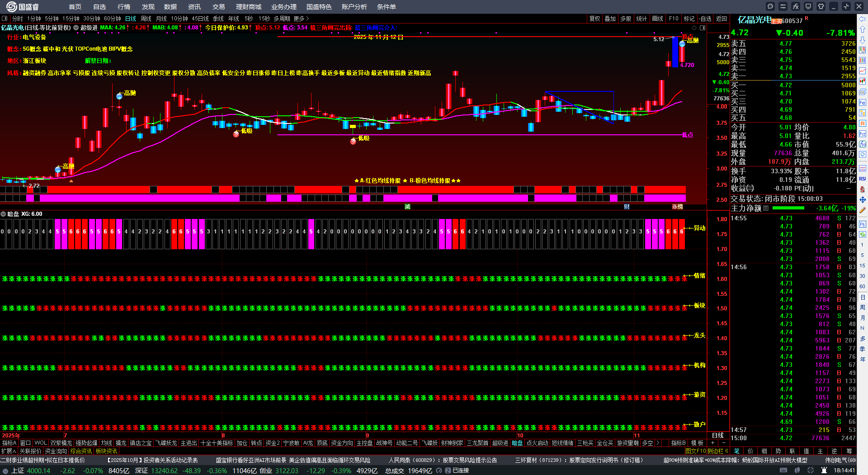Click the F10 sidebar icon
This screenshot has height=475, width=868.
863,103
